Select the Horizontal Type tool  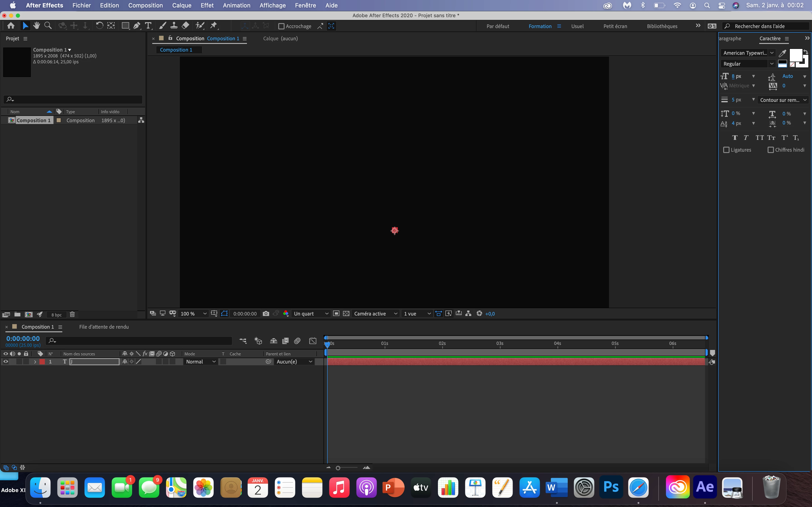148,26
